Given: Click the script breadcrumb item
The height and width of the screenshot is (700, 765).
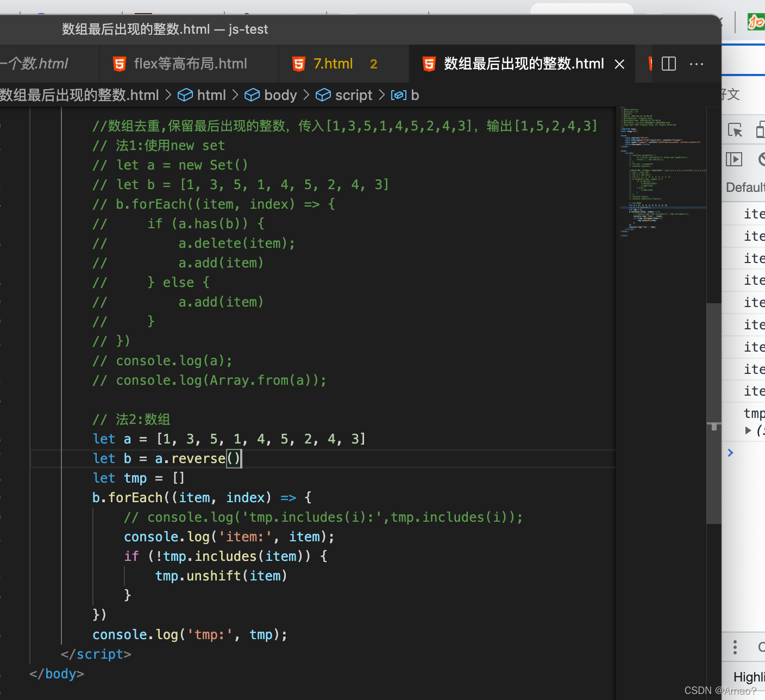Looking at the screenshot, I should tap(344, 95).
